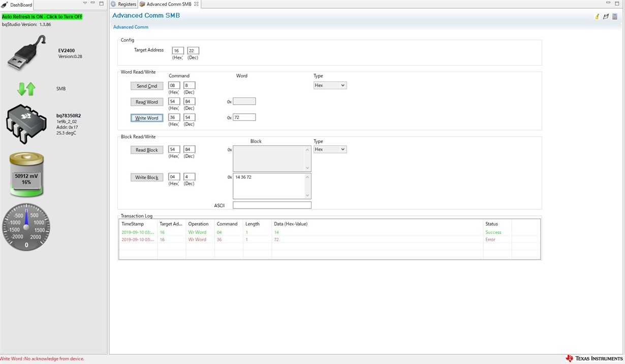Click the Read Word button

(x=147, y=102)
